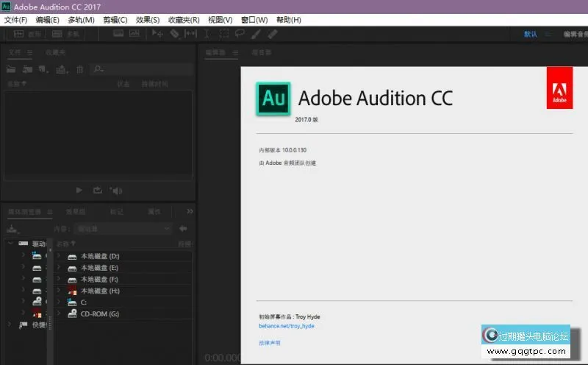Open the behance.net/troy_hyde link

click(286, 325)
